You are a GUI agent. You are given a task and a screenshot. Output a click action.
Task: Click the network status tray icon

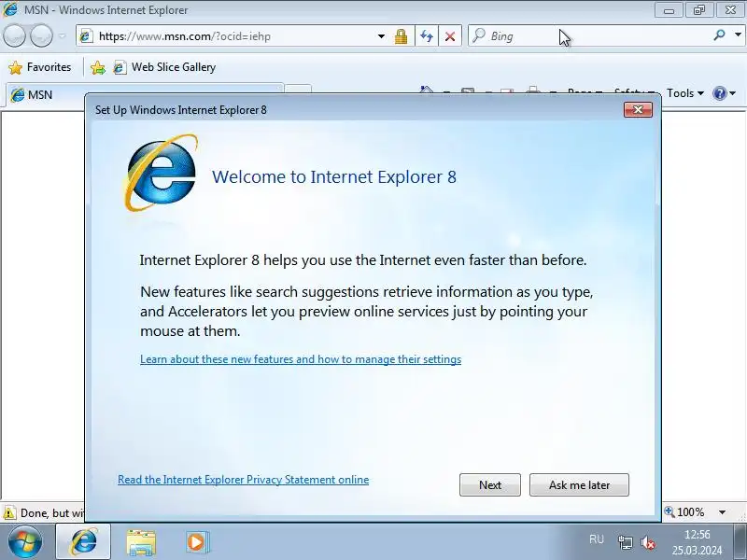pyautogui.click(x=625, y=542)
